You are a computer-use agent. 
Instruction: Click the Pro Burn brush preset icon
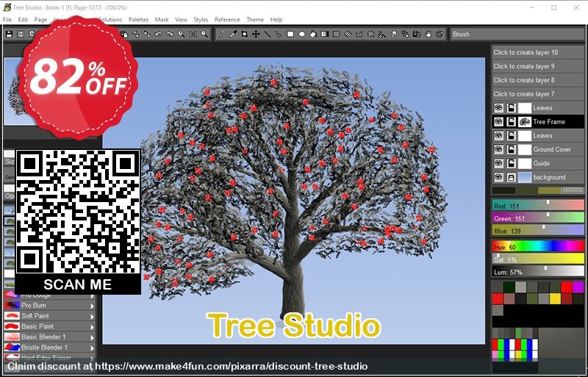pos(12,306)
